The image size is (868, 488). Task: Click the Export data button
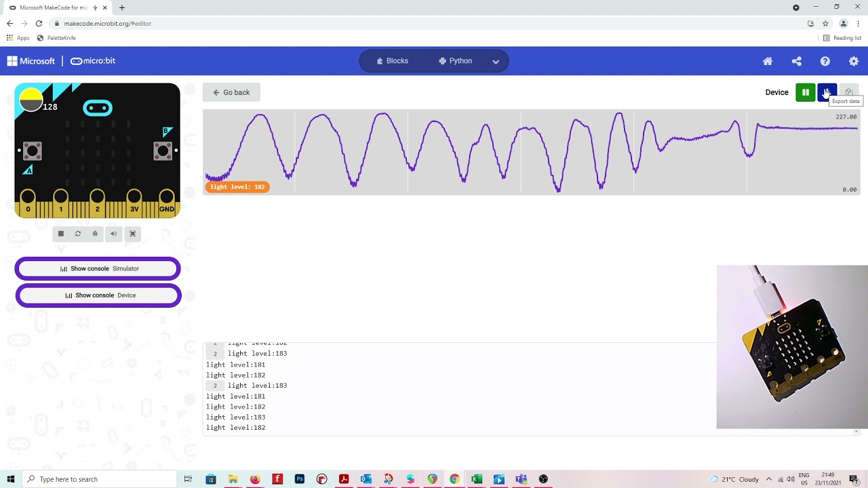pos(827,92)
